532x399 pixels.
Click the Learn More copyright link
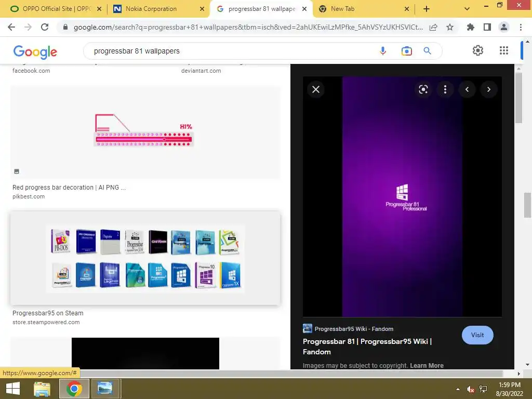(x=427, y=365)
